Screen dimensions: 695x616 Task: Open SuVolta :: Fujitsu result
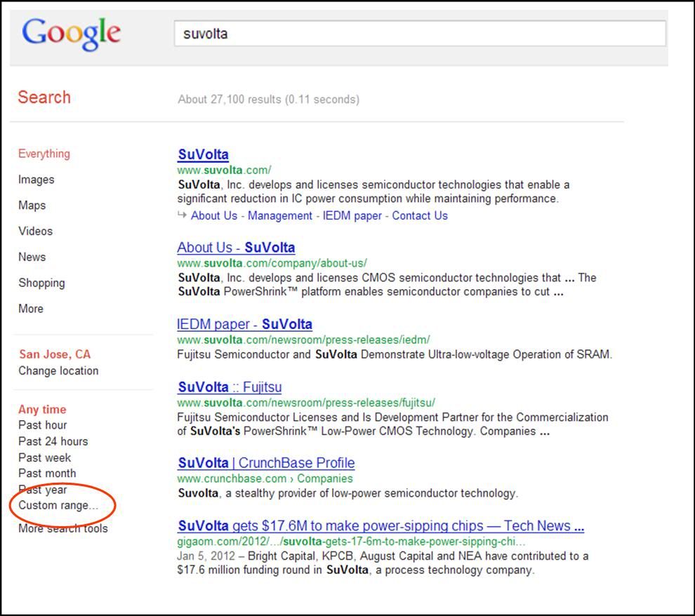(230, 387)
